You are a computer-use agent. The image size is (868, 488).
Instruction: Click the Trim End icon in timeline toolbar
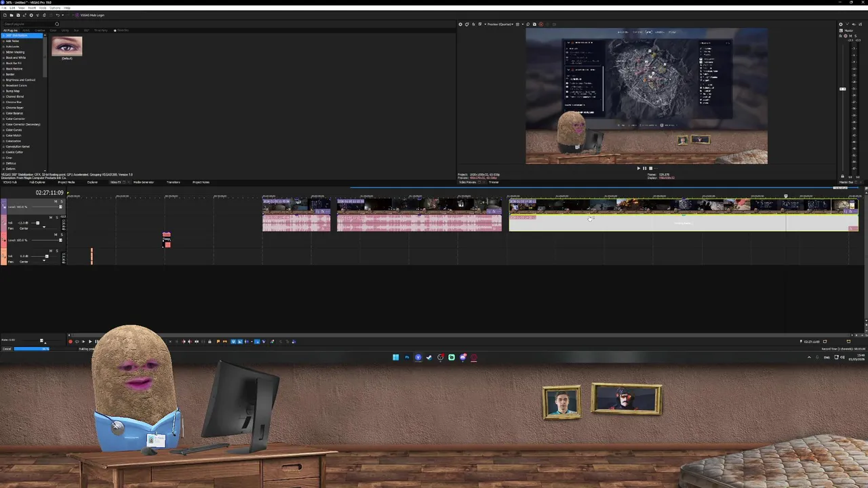[x=190, y=342]
